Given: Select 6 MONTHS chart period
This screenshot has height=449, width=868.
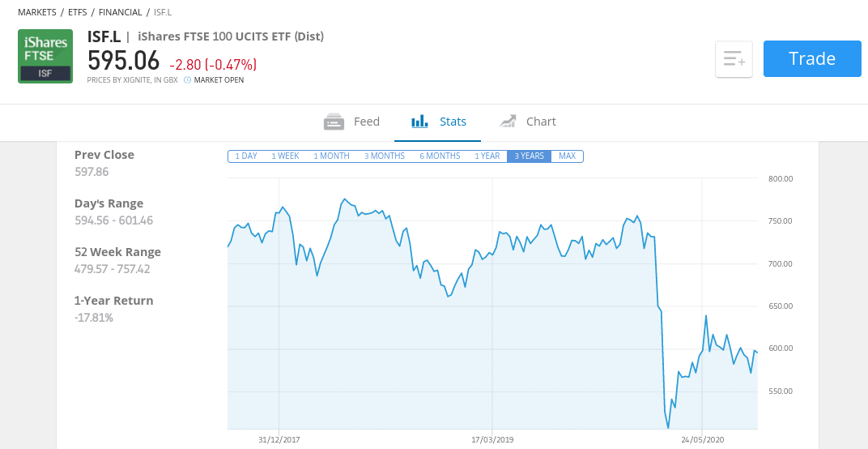Looking at the screenshot, I should click(x=440, y=156).
